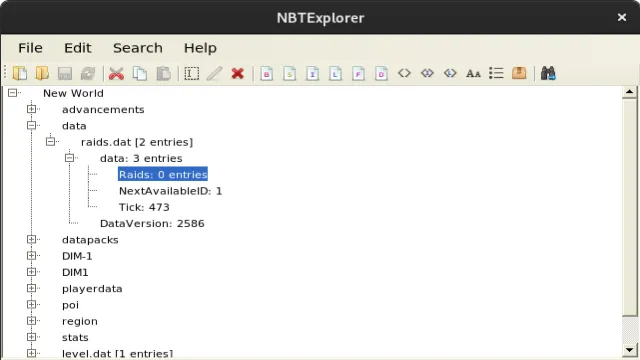The height and width of the screenshot is (360, 640).
Task: Click the vertical scrollbar thumb
Action: 629,207
